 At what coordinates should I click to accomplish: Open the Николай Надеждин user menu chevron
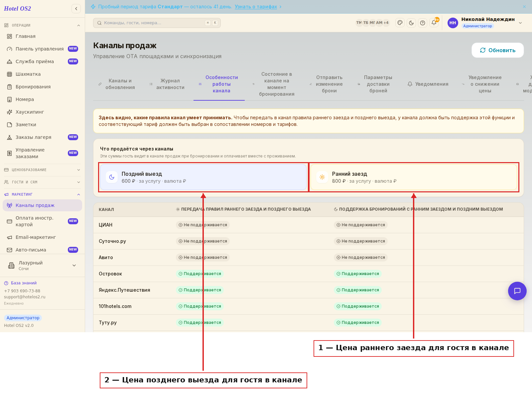pos(520,23)
